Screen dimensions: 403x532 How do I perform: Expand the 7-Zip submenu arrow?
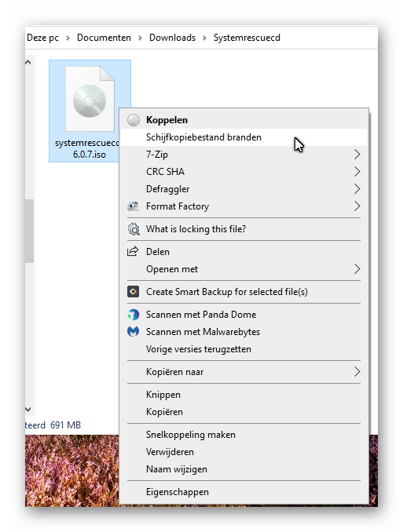357,155
